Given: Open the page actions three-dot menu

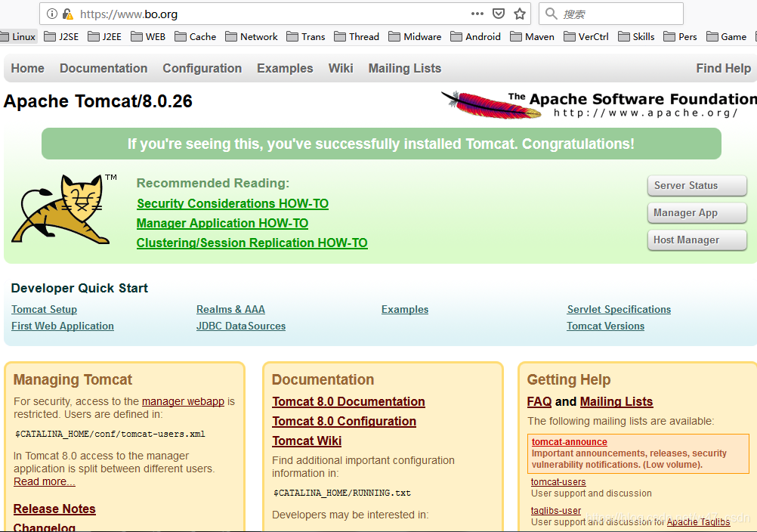Looking at the screenshot, I should [x=477, y=14].
